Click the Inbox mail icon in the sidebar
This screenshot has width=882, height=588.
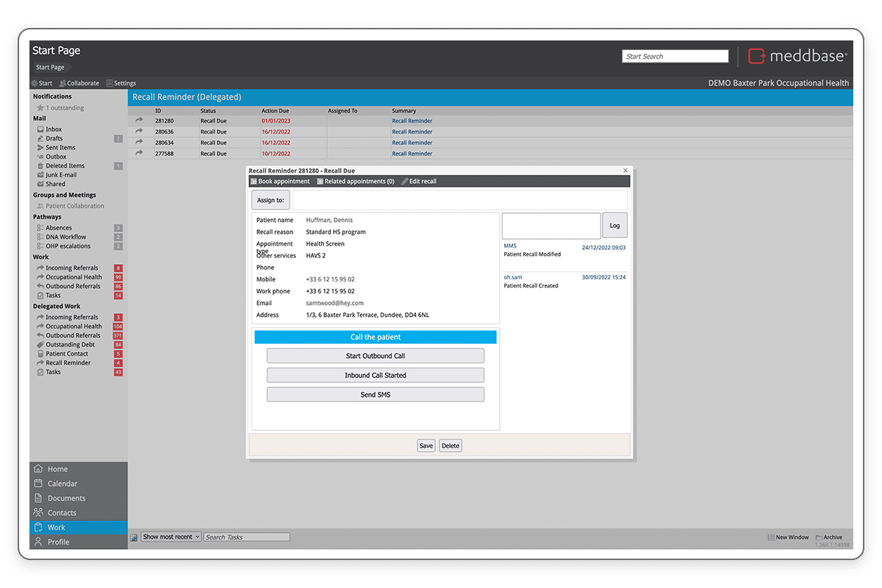pyautogui.click(x=40, y=129)
